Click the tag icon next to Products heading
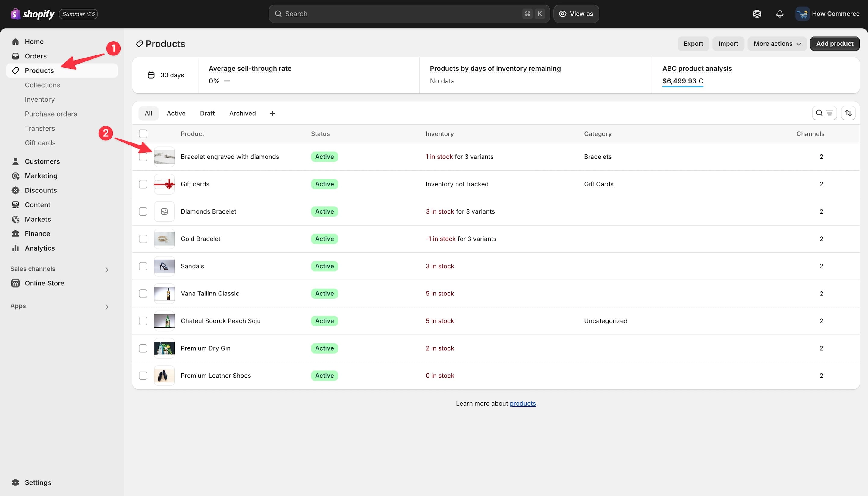 click(139, 44)
